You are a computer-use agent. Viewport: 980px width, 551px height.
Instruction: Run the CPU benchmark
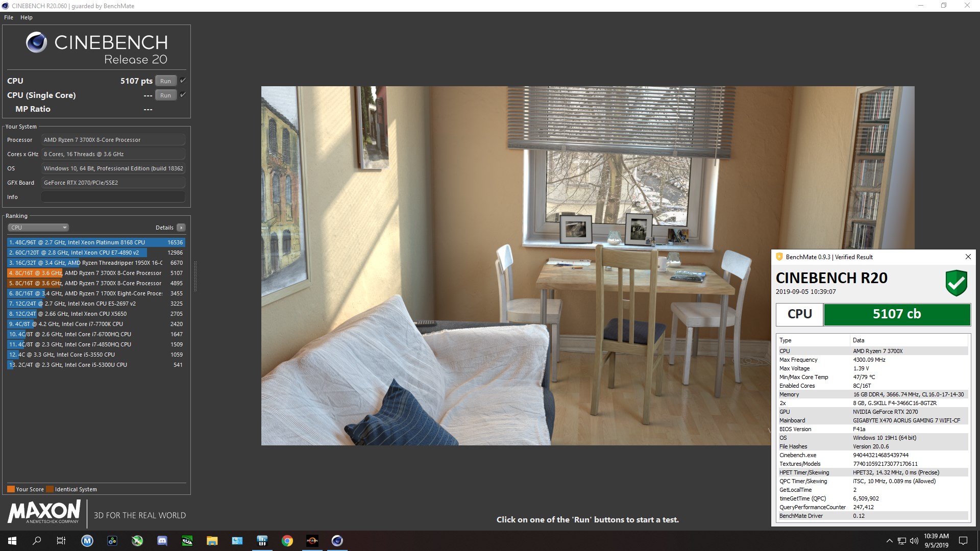tap(165, 81)
